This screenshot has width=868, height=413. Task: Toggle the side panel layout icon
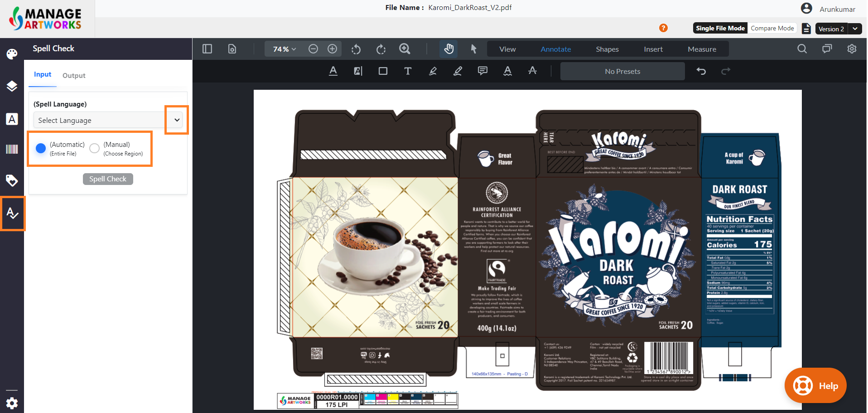pyautogui.click(x=207, y=49)
